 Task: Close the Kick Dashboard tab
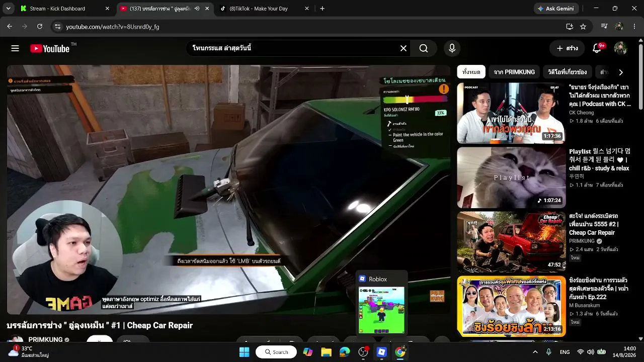[107, 9]
